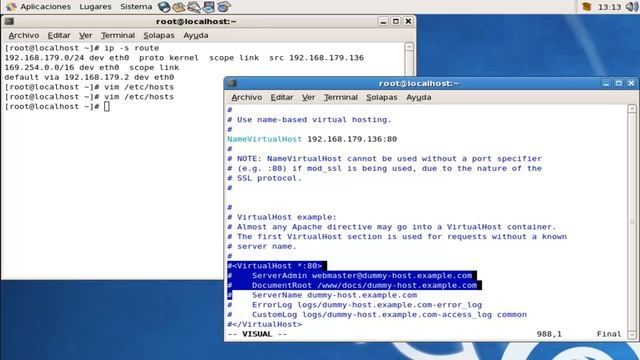
Task: Click the 'ip -s route' command line
Action: [82, 48]
